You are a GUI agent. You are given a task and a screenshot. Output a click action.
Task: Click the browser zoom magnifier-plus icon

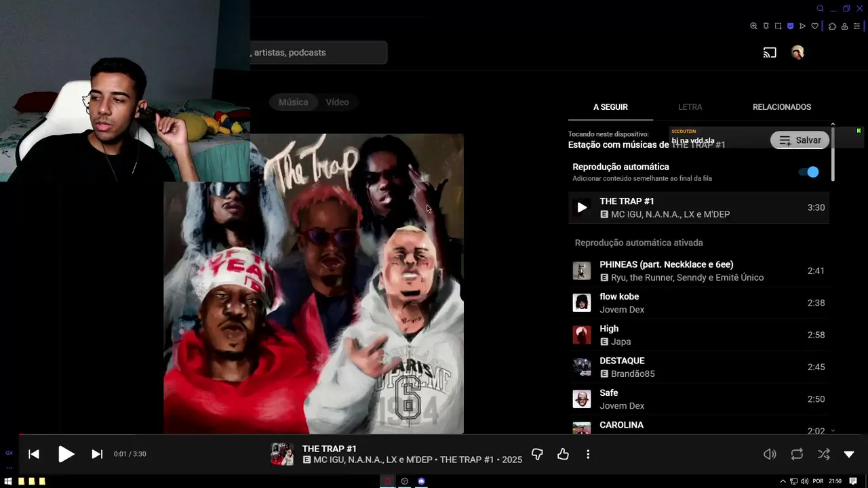point(753,26)
